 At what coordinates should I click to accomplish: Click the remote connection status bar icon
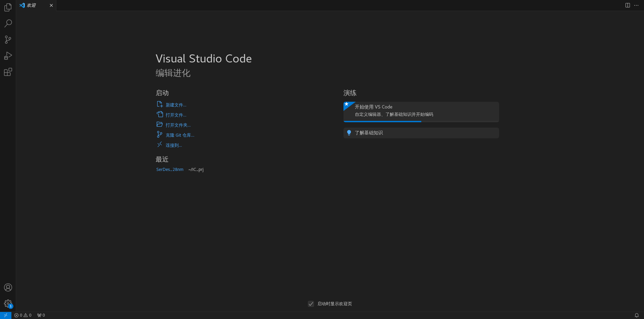6,315
